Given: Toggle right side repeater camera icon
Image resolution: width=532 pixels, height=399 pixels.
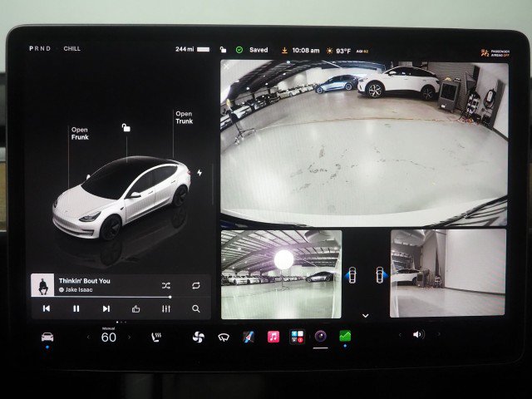Looking at the screenshot, I should click(381, 275).
